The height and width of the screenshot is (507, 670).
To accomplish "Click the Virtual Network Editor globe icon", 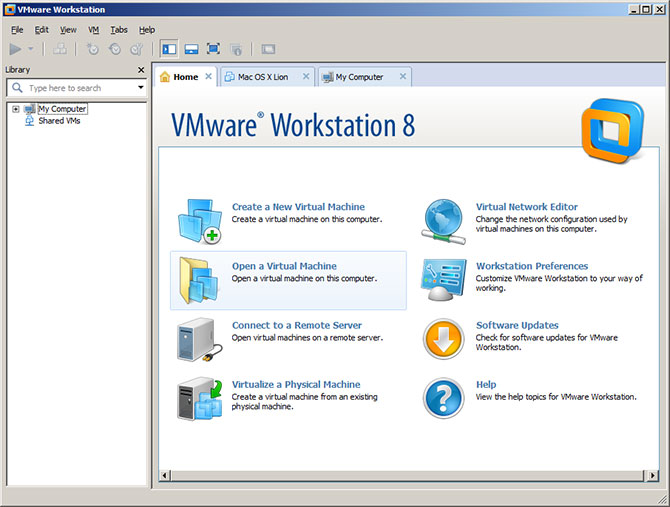I will pos(443,221).
